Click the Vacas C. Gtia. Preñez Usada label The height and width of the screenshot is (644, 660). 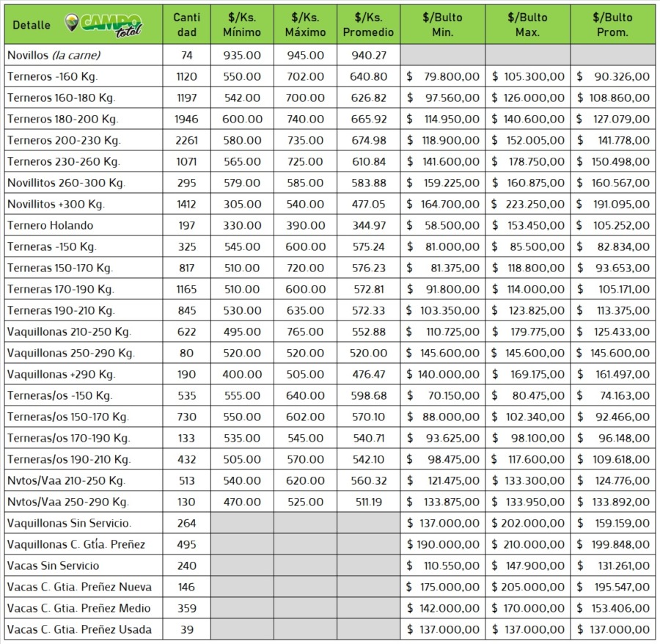click(79, 629)
